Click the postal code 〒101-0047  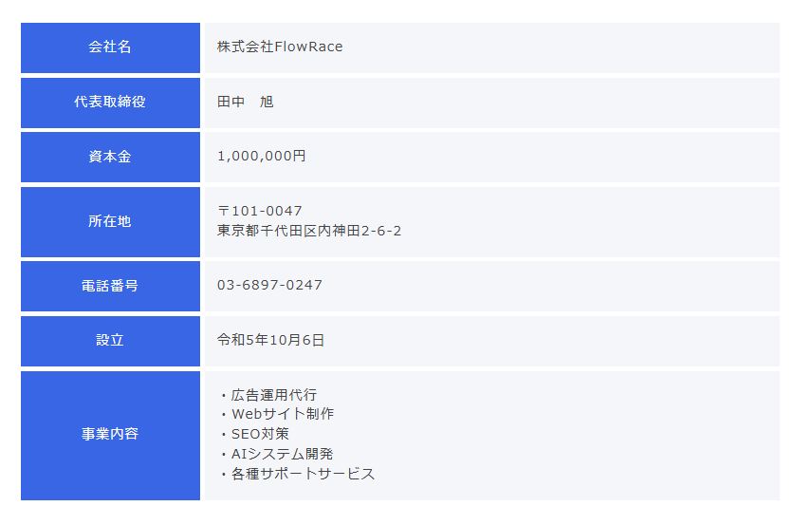260,211
